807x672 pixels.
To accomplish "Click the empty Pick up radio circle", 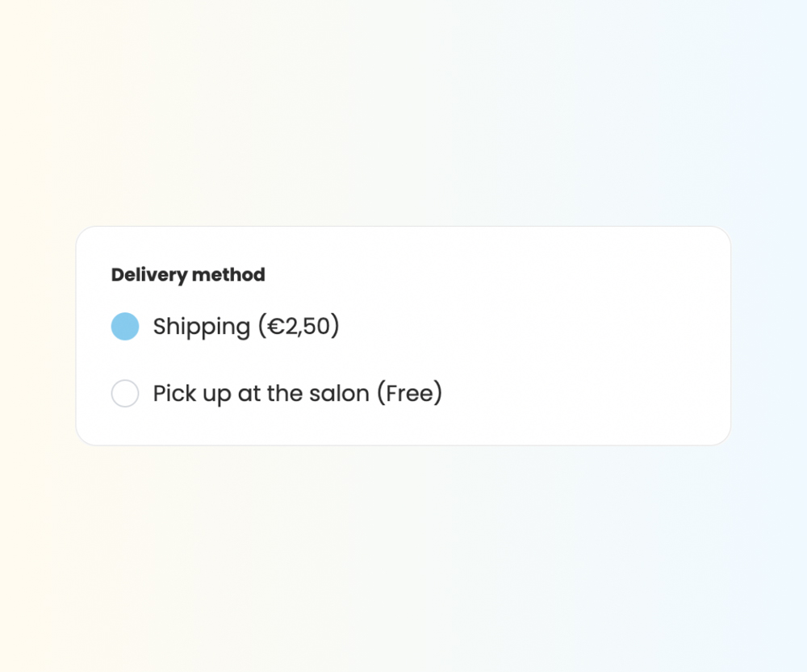I will pos(125,394).
